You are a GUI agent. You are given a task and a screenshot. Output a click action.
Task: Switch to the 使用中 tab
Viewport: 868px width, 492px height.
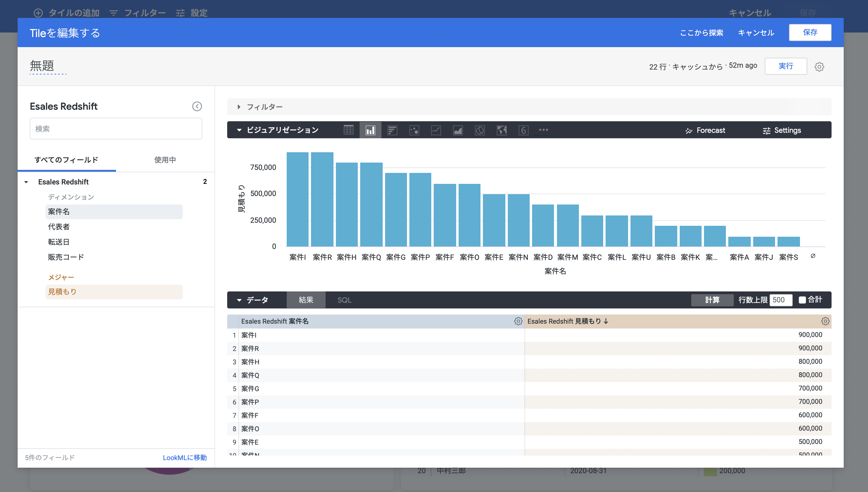pos(165,160)
